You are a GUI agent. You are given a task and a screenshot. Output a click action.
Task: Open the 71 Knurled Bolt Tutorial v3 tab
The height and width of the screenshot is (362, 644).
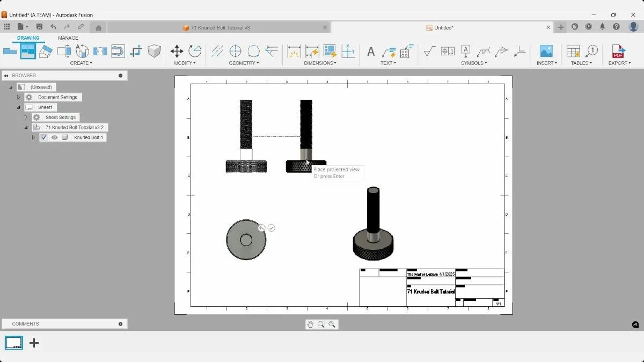pos(216,28)
